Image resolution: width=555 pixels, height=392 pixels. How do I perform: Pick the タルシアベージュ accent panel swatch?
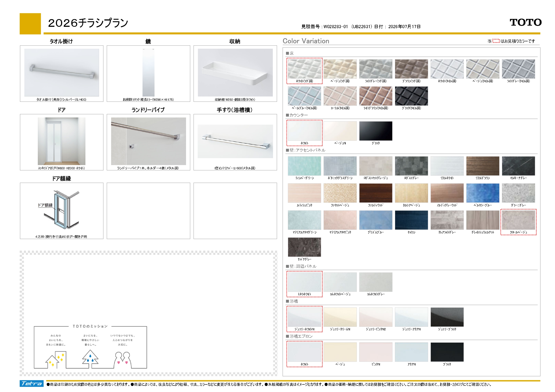(x=411, y=193)
